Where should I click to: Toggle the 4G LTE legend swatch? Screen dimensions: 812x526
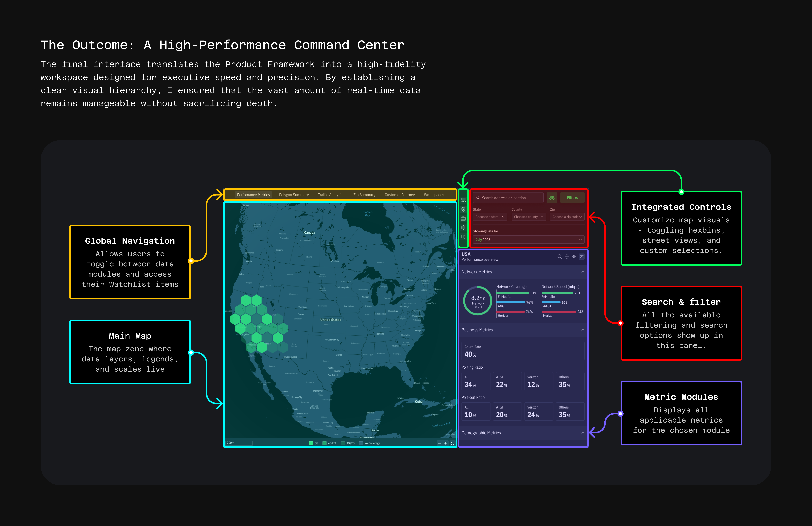click(324, 443)
